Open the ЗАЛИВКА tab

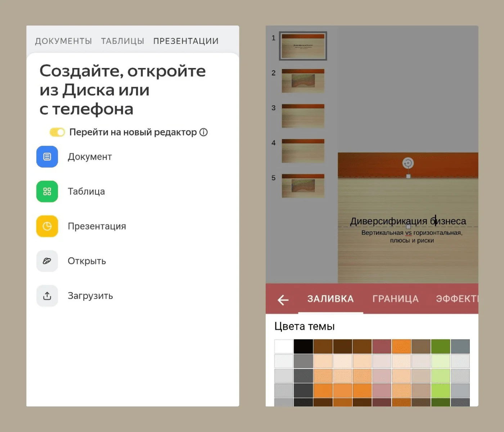tap(330, 299)
